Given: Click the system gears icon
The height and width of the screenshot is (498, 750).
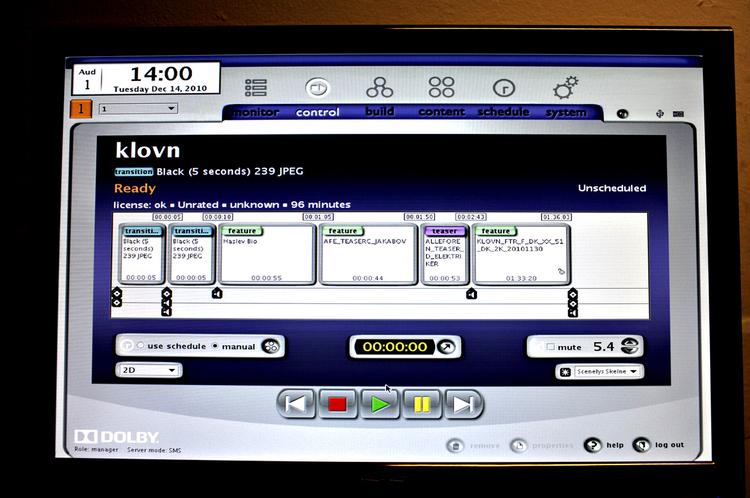Looking at the screenshot, I should pos(565,87).
